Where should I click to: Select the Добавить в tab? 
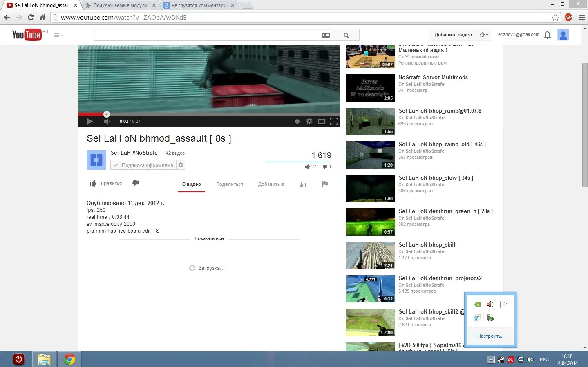[271, 184]
